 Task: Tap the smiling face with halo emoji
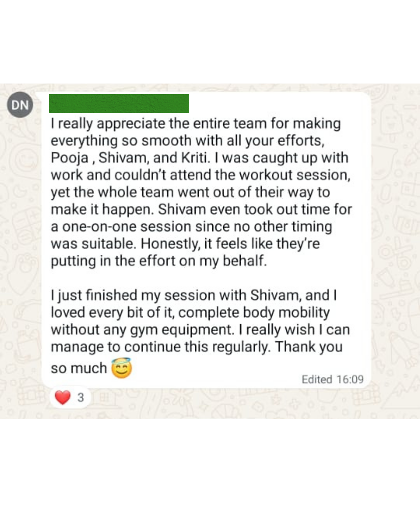pos(122,368)
